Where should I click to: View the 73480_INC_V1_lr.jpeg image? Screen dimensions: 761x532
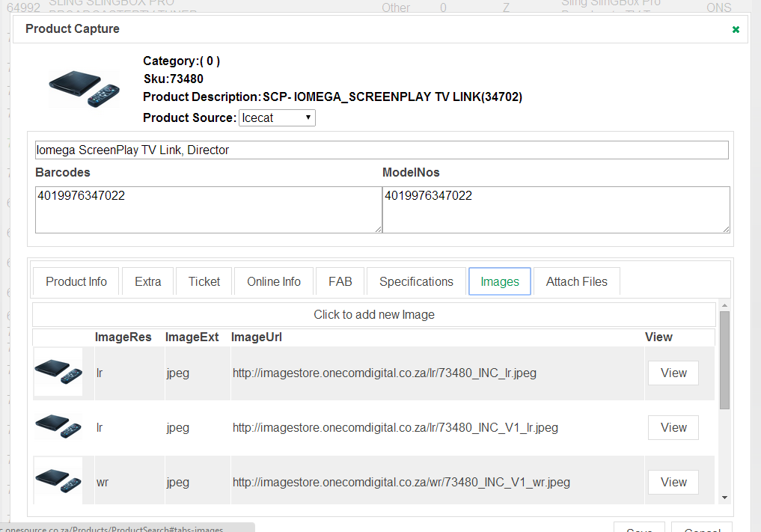pyautogui.click(x=673, y=428)
